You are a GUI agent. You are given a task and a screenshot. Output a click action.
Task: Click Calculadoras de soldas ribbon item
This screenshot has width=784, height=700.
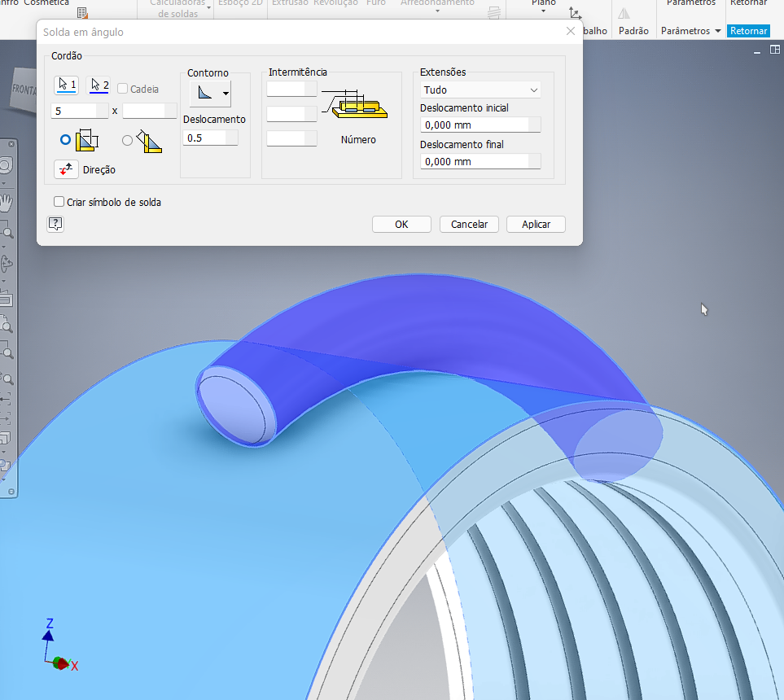click(x=178, y=8)
